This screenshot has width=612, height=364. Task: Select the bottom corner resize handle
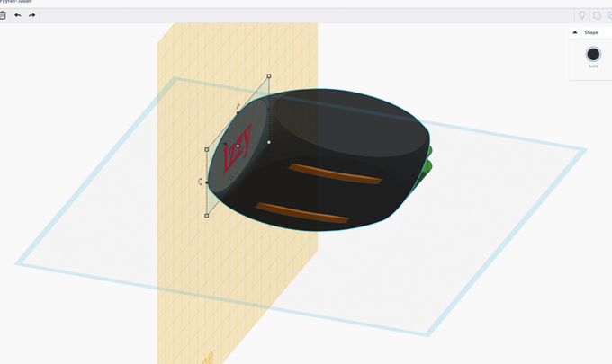pyautogui.click(x=207, y=216)
